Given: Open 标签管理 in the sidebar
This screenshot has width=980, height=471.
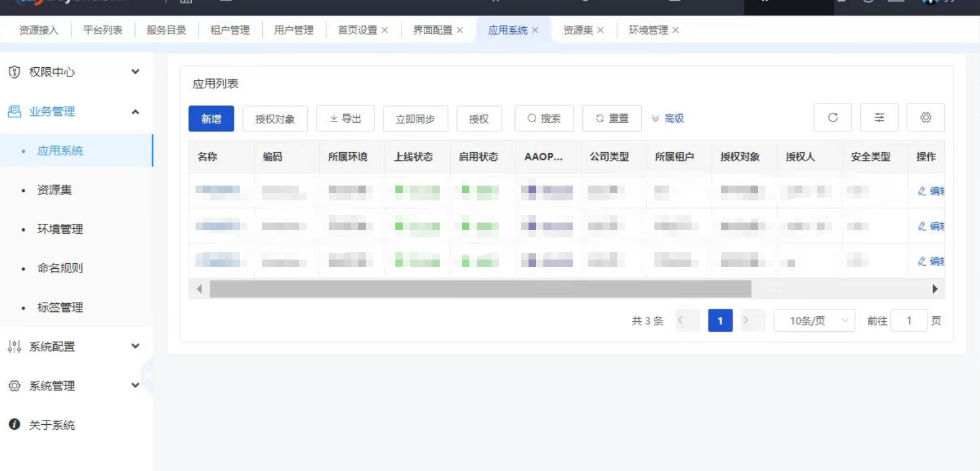Looking at the screenshot, I should (x=76, y=308).
